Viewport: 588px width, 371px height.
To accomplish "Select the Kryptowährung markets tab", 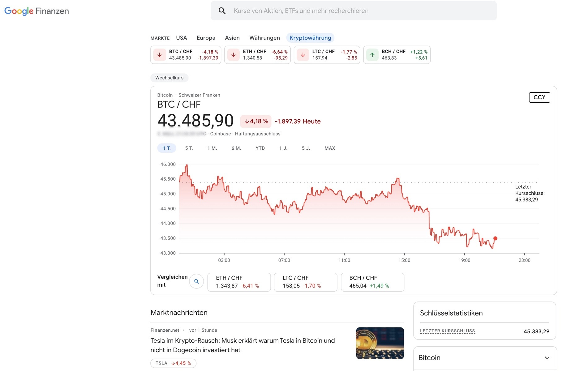I will (x=310, y=38).
